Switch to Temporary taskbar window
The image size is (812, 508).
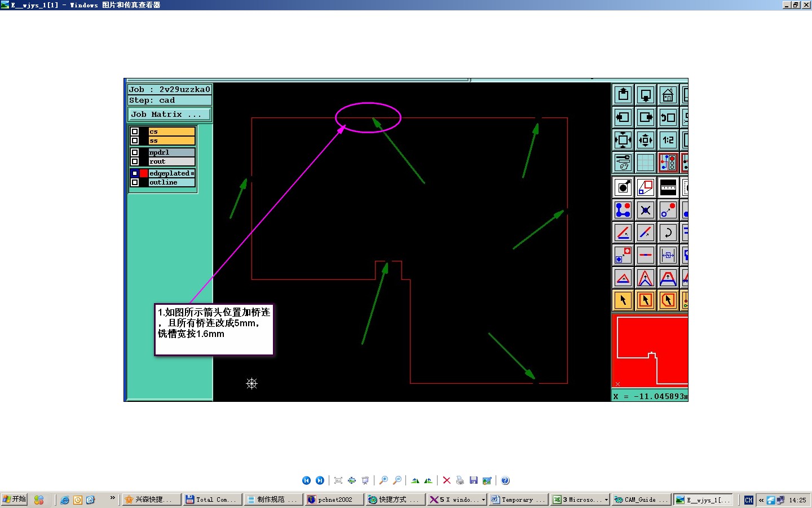pos(518,500)
